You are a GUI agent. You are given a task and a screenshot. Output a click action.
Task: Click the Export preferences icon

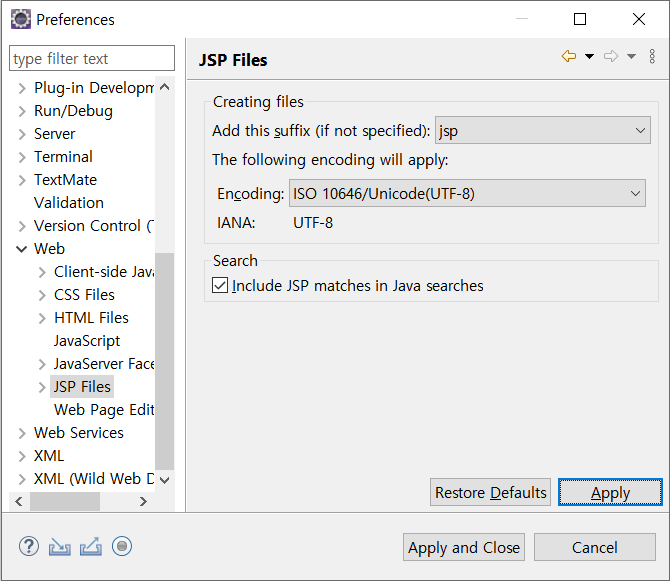click(91, 546)
